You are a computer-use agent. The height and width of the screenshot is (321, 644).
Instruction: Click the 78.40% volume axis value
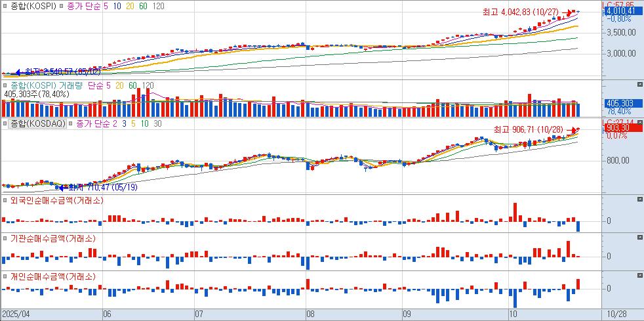(619, 112)
